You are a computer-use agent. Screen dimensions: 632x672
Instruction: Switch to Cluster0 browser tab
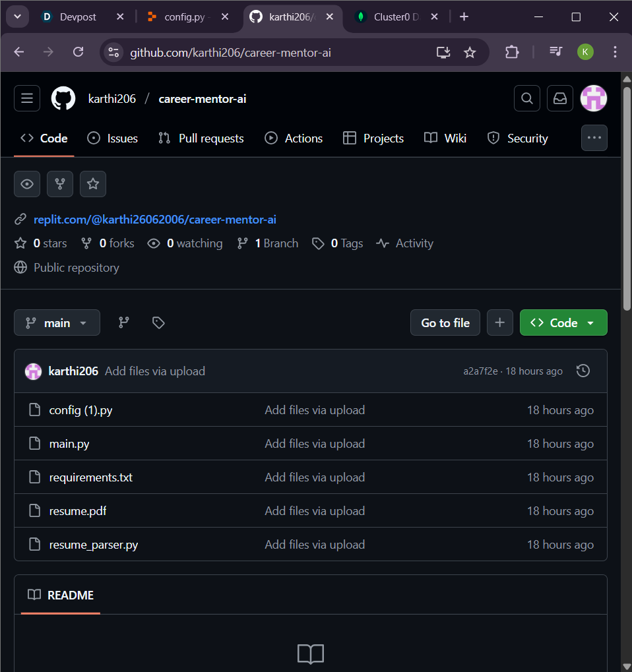click(x=395, y=16)
